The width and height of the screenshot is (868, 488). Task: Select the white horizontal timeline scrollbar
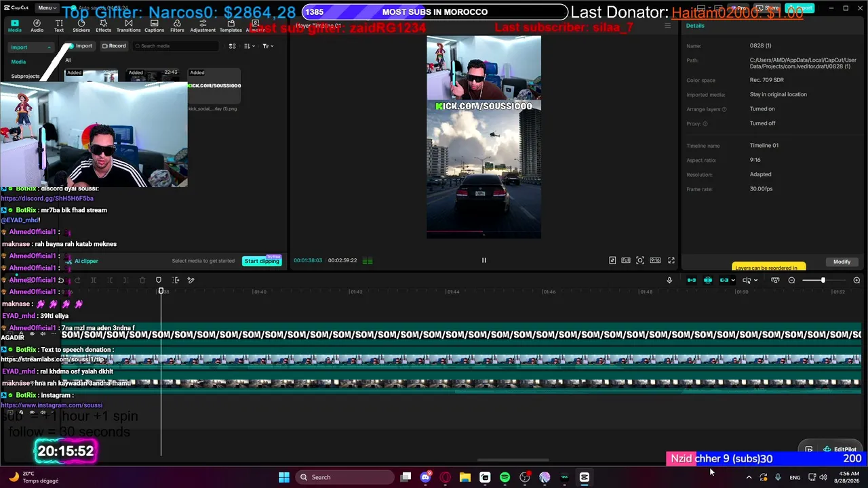(513, 460)
